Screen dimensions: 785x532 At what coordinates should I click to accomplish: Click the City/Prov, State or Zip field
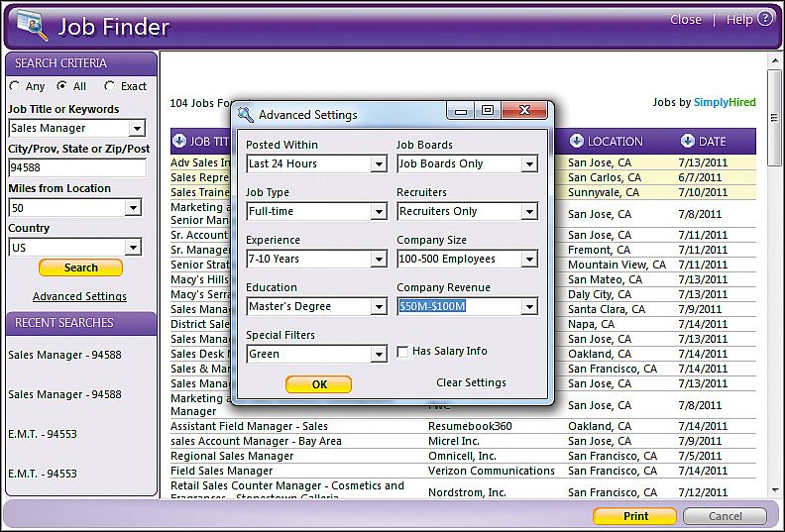tap(77, 167)
